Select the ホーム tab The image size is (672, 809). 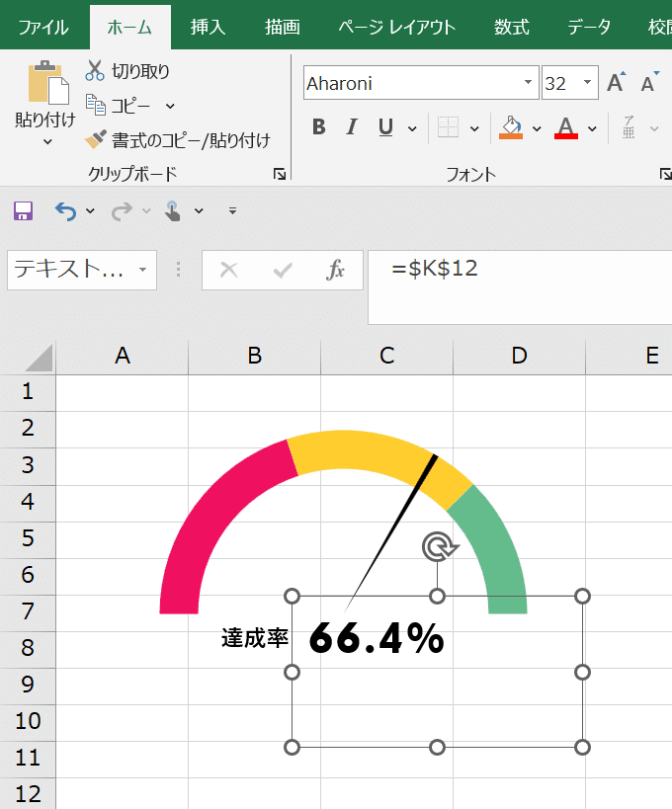point(129,28)
